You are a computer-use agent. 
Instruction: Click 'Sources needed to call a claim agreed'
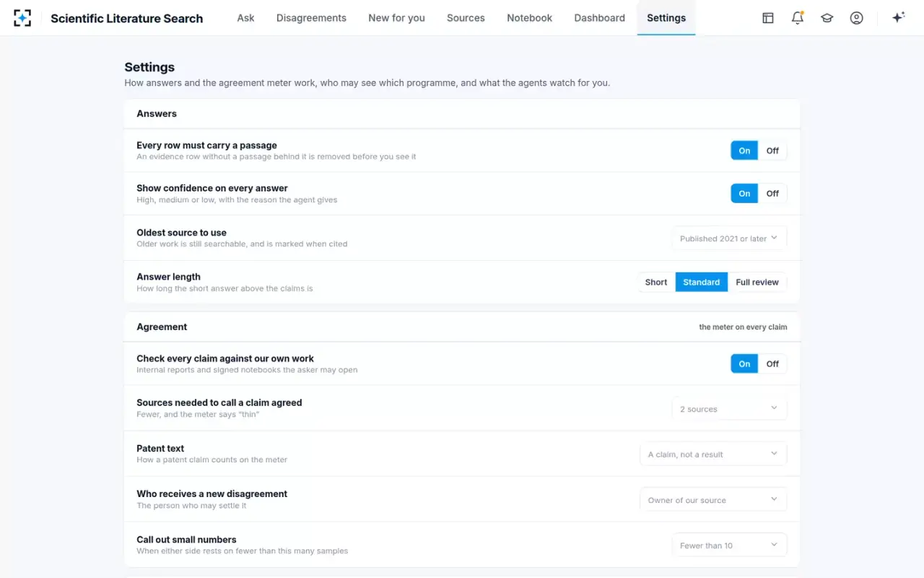tap(219, 403)
